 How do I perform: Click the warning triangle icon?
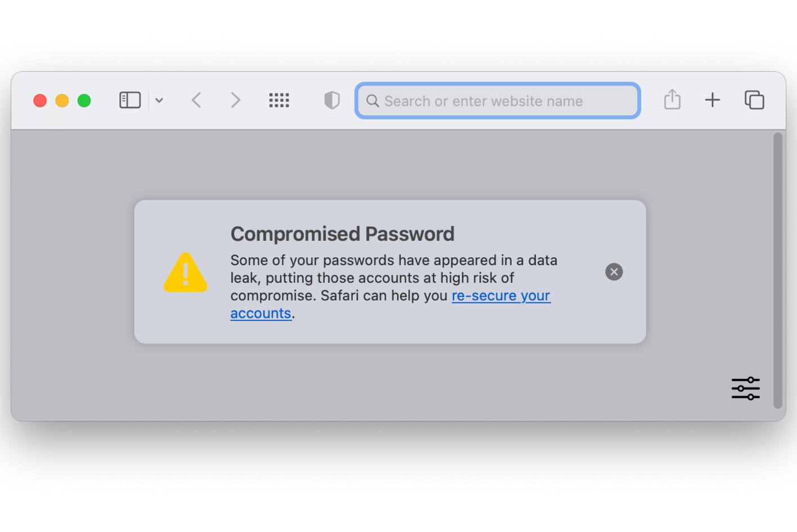pyautogui.click(x=186, y=272)
